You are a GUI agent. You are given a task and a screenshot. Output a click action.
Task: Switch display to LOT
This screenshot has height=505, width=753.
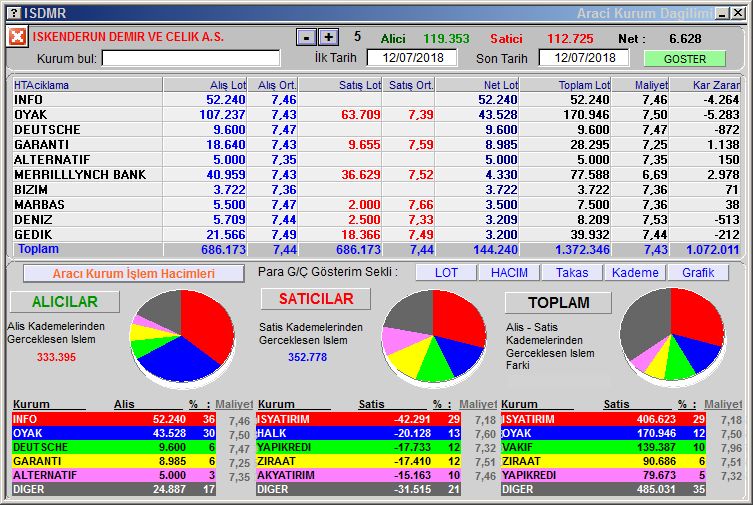[x=446, y=273]
